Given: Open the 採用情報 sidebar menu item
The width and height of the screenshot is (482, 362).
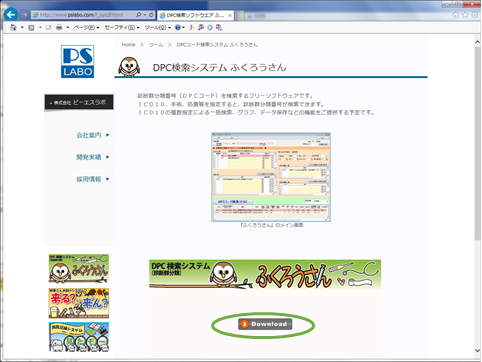Looking at the screenshot, I should point(88,179).
